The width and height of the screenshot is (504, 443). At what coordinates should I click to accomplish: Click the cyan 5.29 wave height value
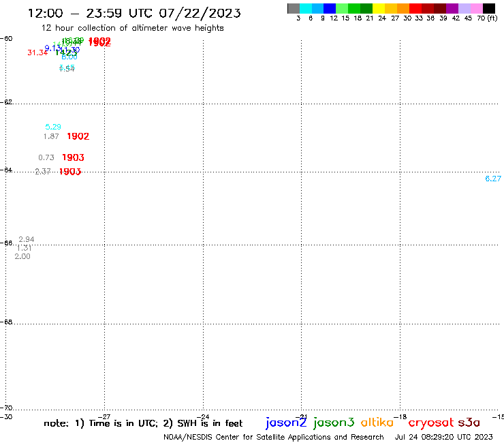[x=53, y=127]
